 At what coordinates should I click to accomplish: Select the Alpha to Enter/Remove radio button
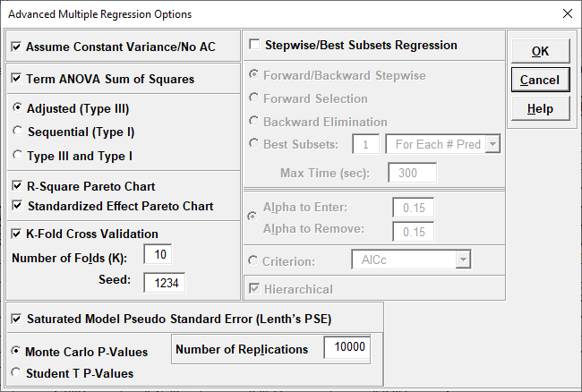(252, 217)
